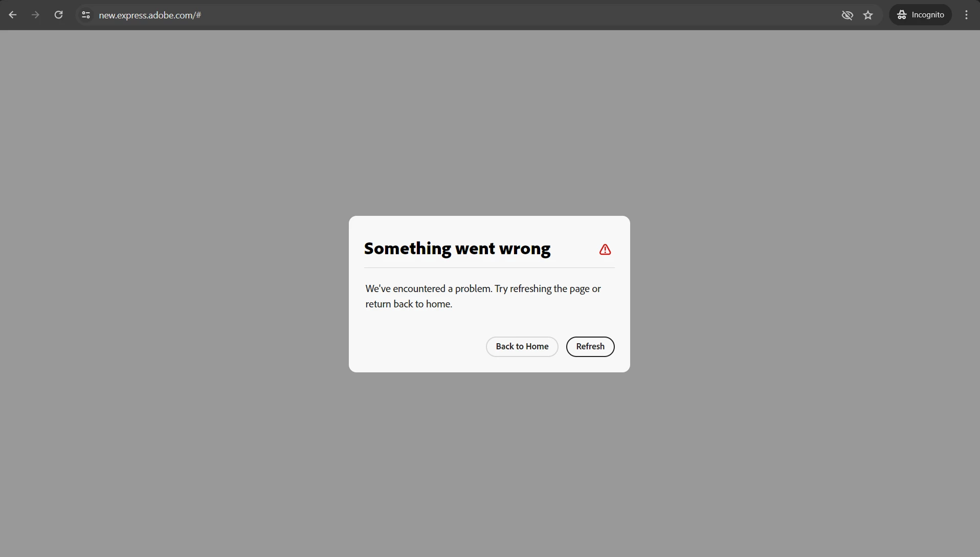Click the "We've encountered a problem" message text

coord(483,296)
